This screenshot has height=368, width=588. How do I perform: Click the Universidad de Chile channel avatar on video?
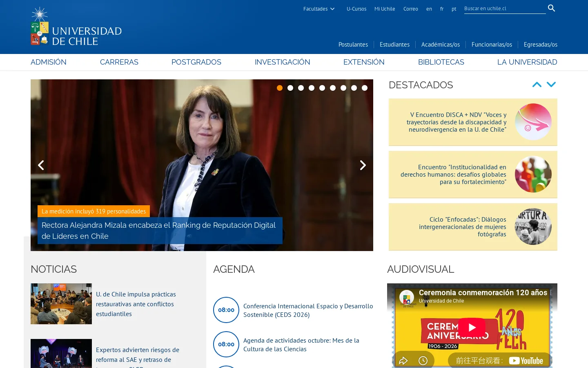coord(406,298)
